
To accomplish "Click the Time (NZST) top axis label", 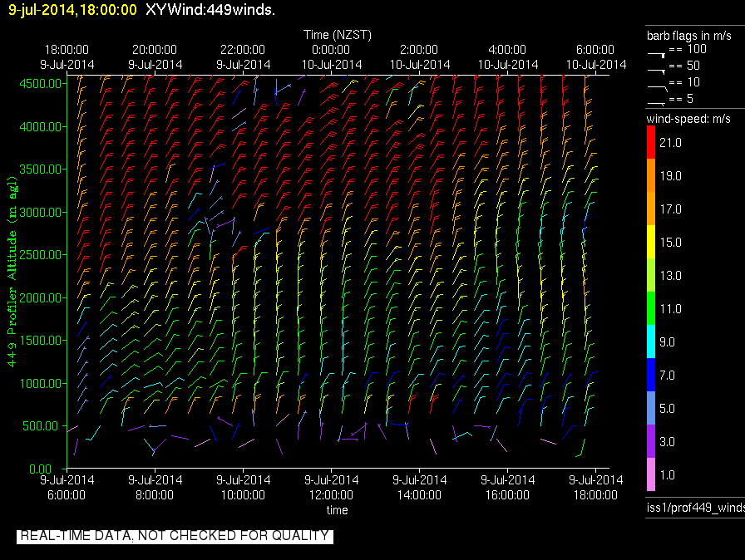I will (337, 35).
